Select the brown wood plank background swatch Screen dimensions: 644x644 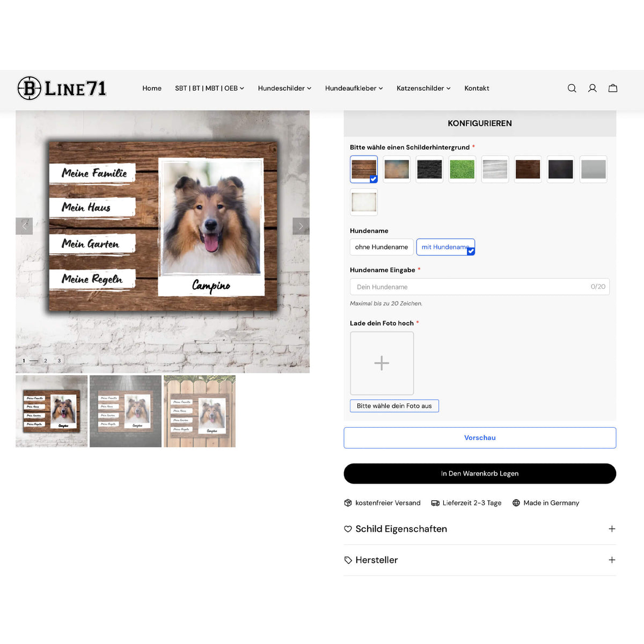(364, 170)
